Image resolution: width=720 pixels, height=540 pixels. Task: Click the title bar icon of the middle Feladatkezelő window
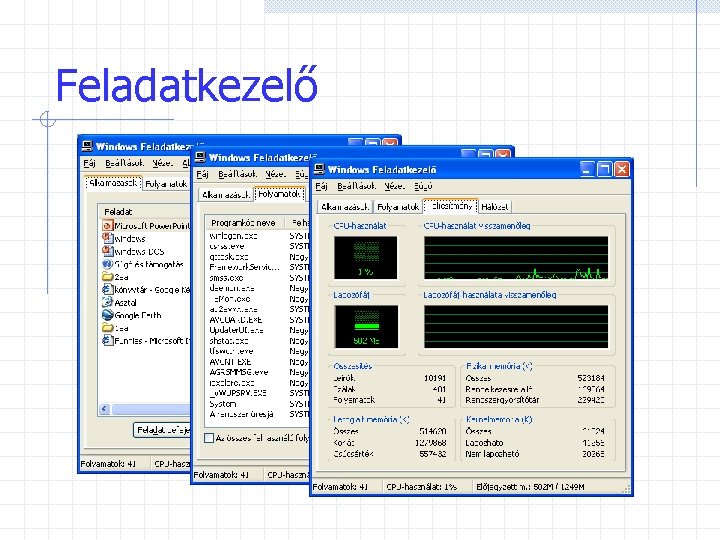pyautogui.click(x=200, y=158)
